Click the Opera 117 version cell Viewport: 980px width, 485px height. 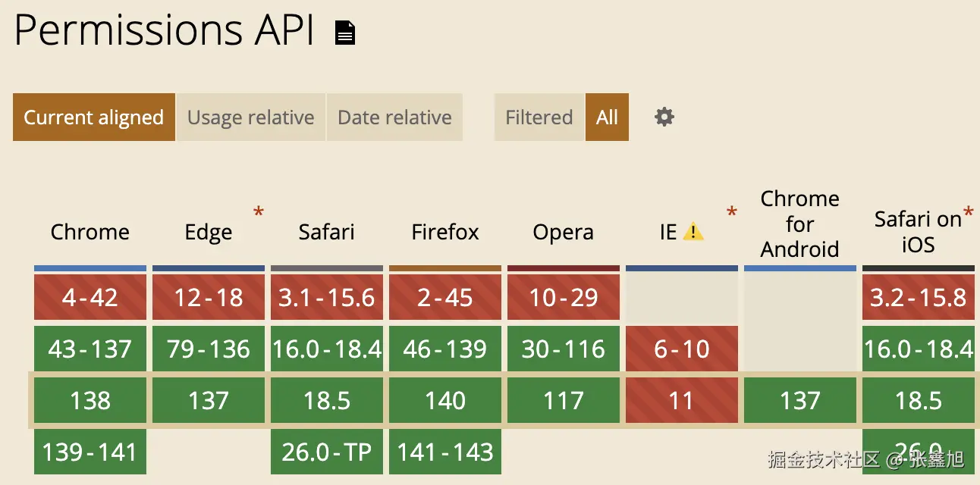(564, 400)
